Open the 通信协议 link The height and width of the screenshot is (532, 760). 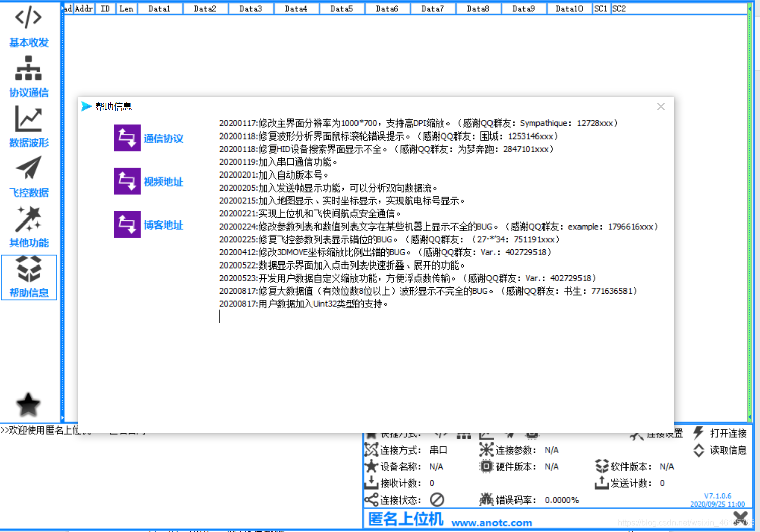coord(163,138)
